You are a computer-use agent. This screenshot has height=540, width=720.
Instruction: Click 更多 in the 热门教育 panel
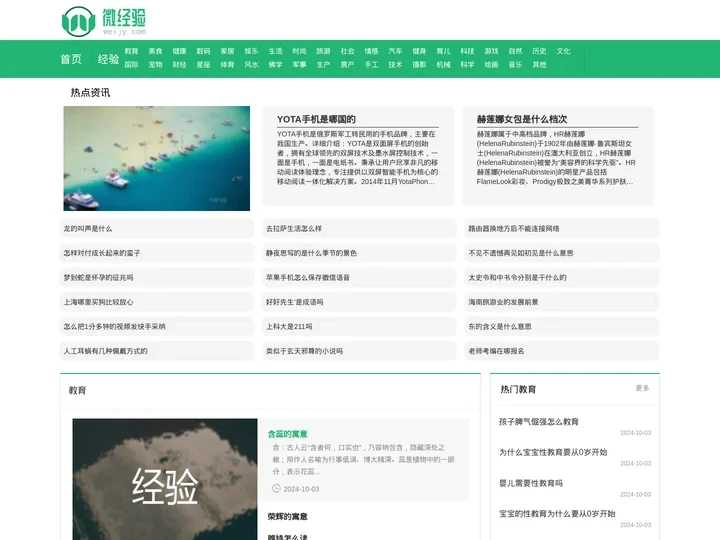pyautogui.click(x=642, y=388)
